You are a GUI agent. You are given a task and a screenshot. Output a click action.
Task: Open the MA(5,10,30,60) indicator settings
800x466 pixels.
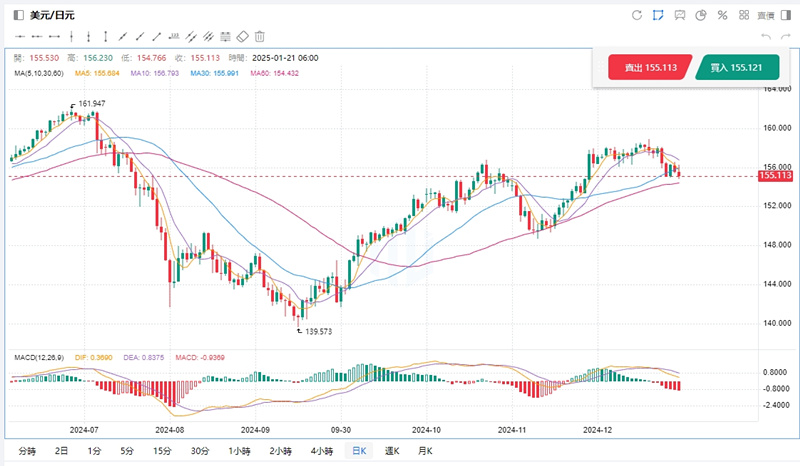pos(39,73)
